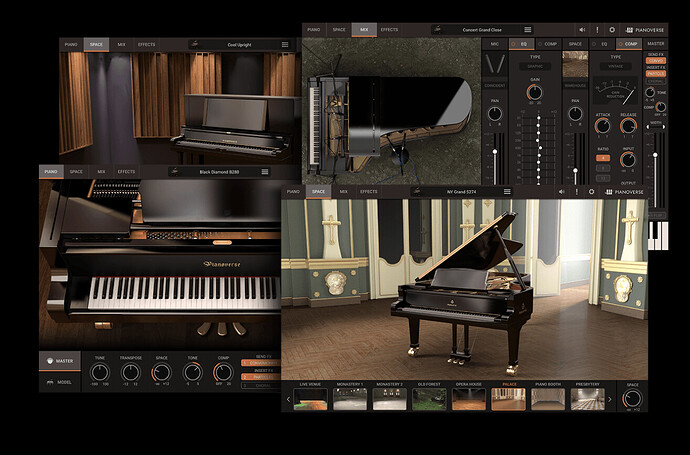Screen dimensions: 690x455
Task: Click insert FX slot 2 in Black Diamond window
Action: point(261,377)
